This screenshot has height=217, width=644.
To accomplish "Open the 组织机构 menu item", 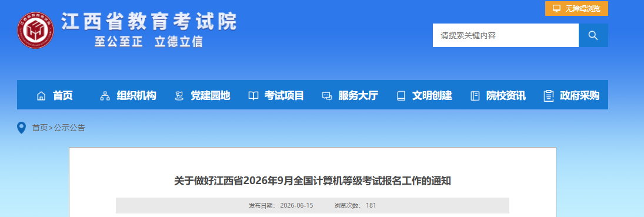I will [x=136, y=96].
